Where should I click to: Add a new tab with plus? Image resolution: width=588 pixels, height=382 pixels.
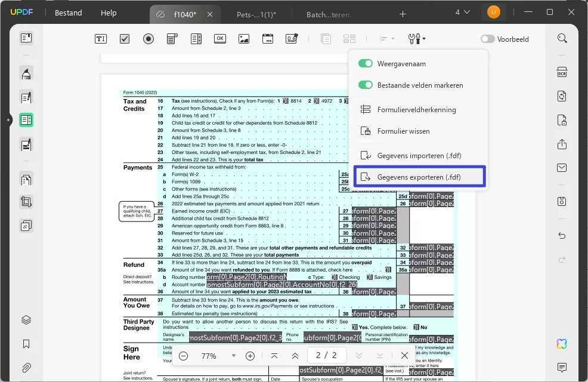coord(403,14)
